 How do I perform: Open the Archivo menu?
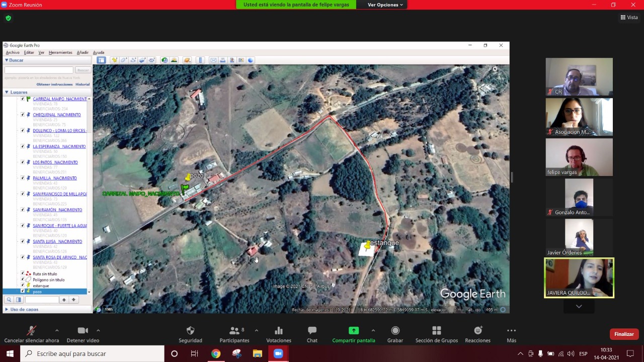(x=13, y=52)
